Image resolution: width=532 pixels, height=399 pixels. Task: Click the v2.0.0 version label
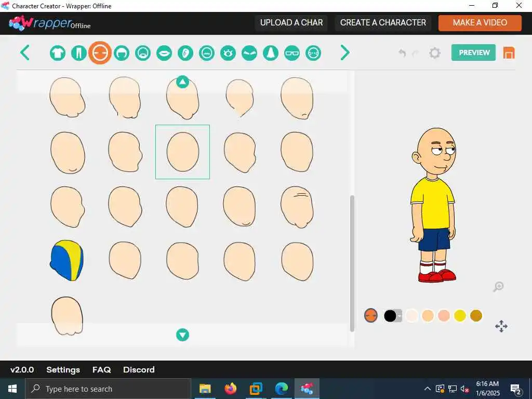click(22, 369)
